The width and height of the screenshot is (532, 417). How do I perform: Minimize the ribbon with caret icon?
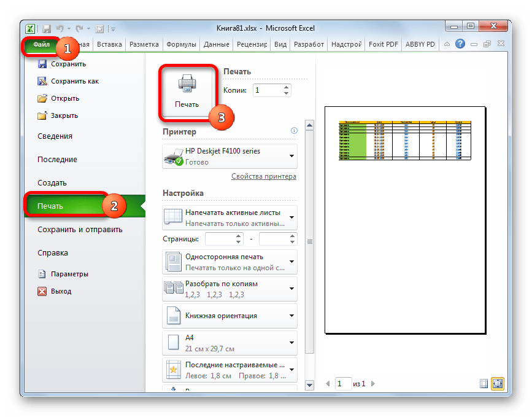tap(447, 44)
